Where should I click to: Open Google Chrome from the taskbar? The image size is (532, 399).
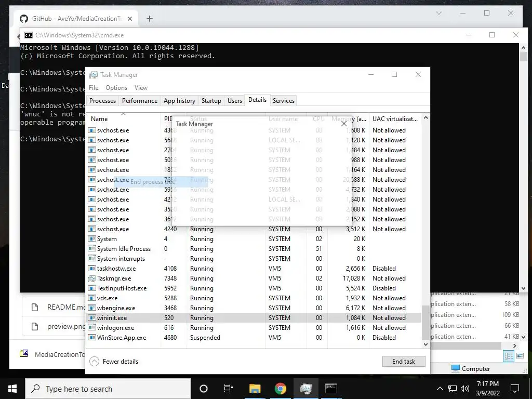280,389
